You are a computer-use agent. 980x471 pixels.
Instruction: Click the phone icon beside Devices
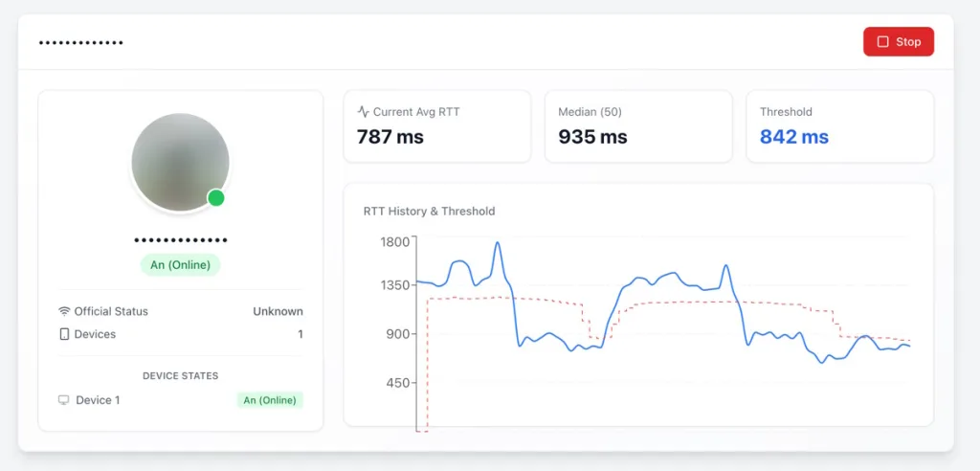[x=64, y=334]
